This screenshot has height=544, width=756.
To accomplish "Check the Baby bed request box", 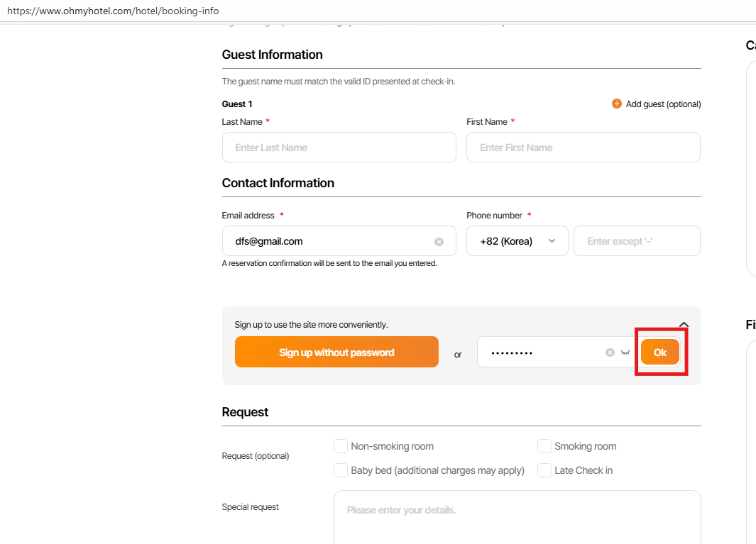I will [x=341, y=470].
